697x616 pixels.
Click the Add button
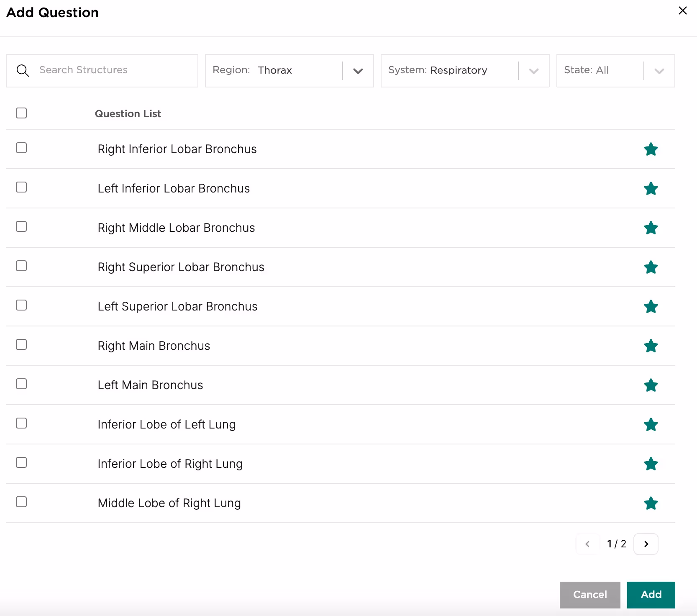coord(651,595)
